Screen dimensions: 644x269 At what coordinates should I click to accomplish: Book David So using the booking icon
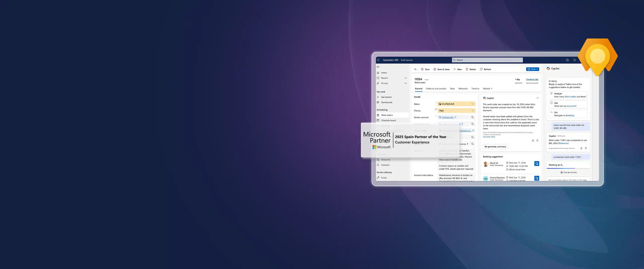[537, 164]
